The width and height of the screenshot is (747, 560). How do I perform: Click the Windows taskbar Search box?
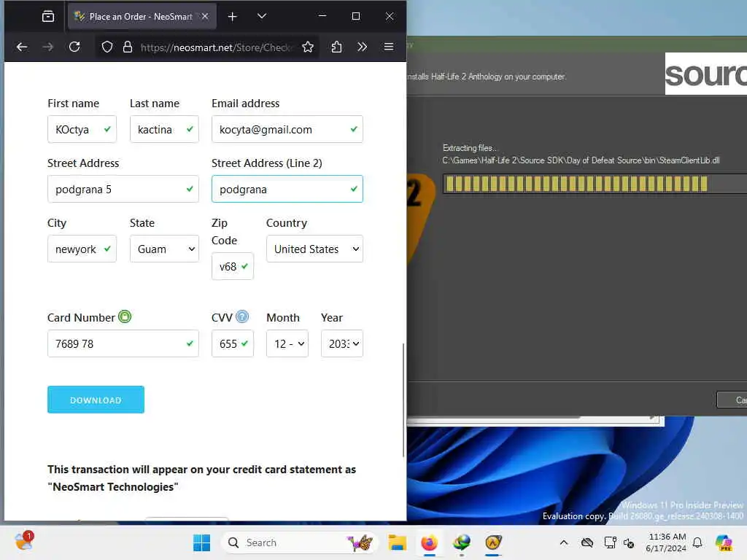(299, 542)
